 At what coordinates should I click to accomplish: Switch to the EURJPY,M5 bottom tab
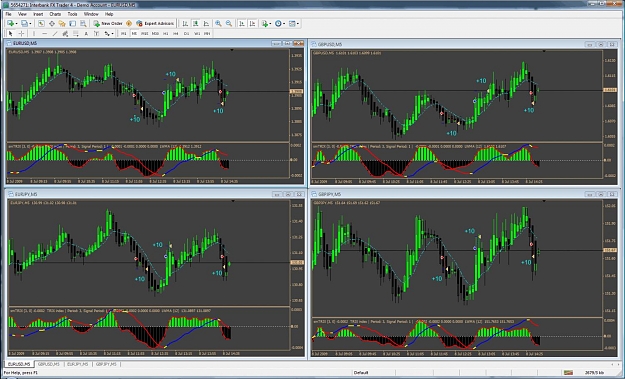click(x=77, y=364)
